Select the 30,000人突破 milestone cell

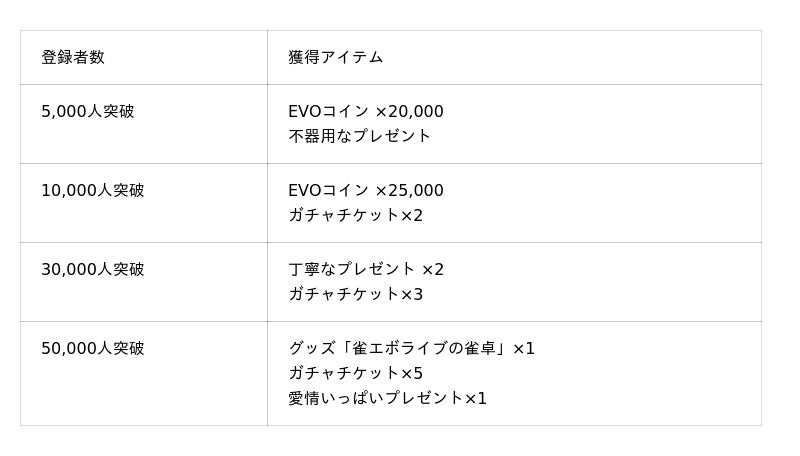pos(93,270)
